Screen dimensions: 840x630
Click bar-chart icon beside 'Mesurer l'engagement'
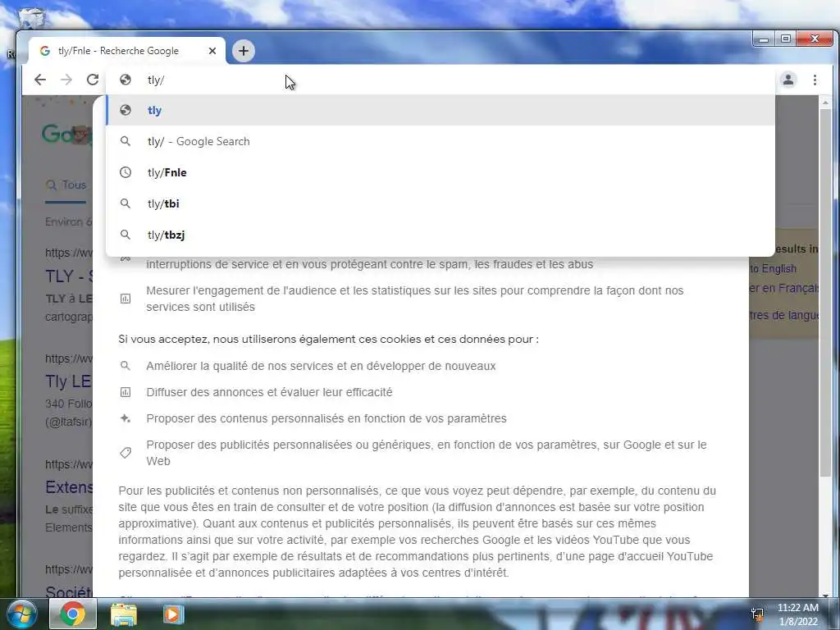(126, 299)
